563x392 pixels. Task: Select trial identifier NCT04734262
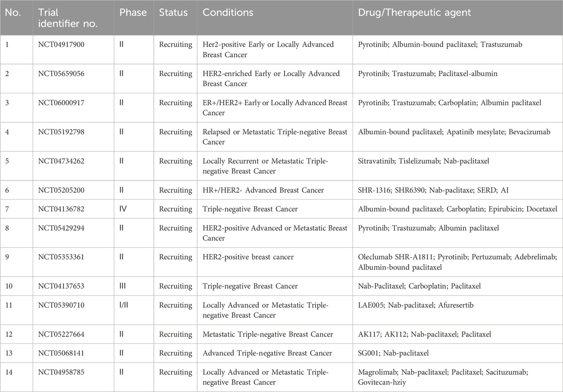[61, 161]
